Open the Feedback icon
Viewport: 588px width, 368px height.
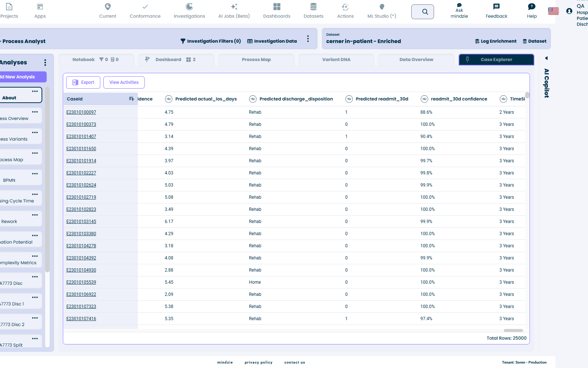pyautogui.click(x=496, y=7)
